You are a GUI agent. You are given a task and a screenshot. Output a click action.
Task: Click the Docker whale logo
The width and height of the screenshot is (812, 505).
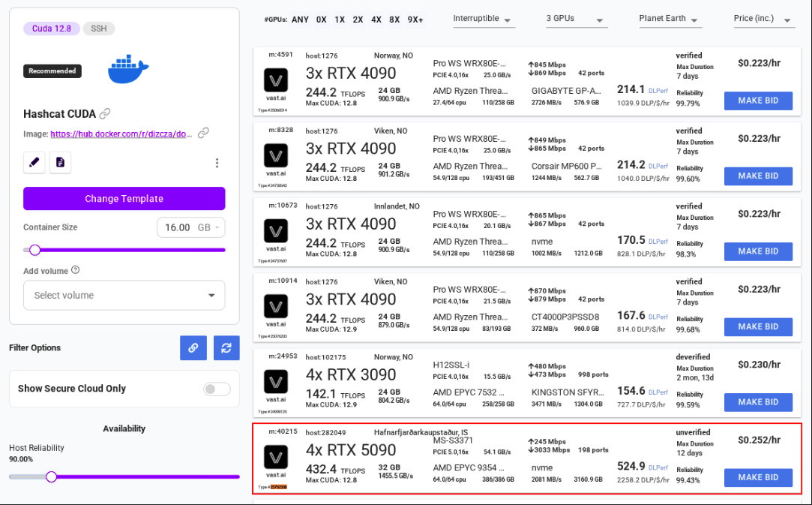(x=128, y=70)
